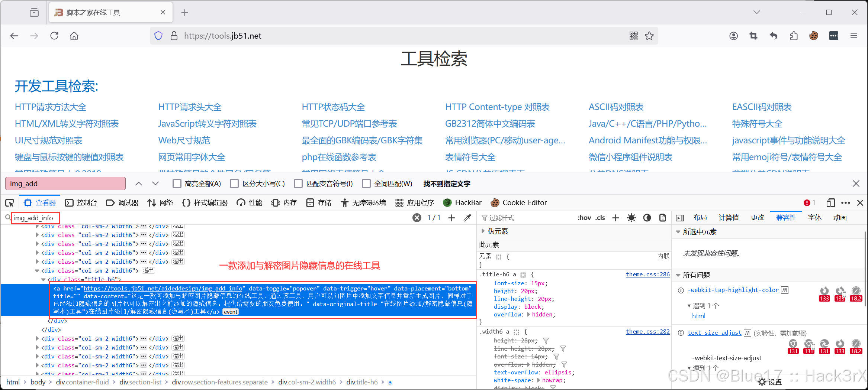Click the screenshot crop icon in toolbar
Viewport: 868px width, 390px height.
[753, 36]
